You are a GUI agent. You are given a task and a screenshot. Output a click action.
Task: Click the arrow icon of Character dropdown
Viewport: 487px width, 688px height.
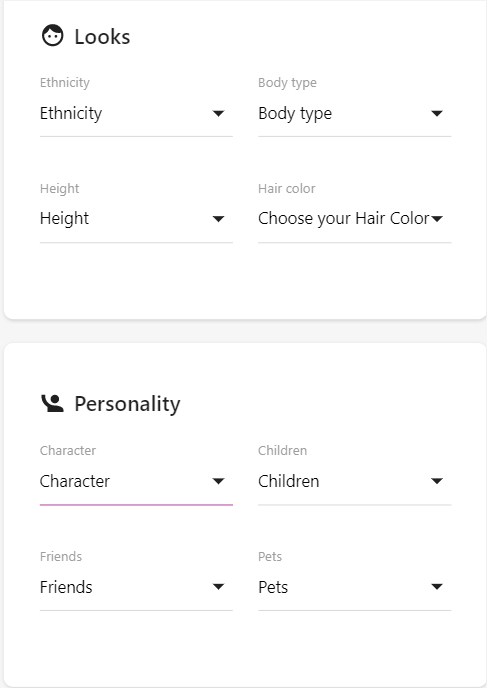click(x=218, y=481)
